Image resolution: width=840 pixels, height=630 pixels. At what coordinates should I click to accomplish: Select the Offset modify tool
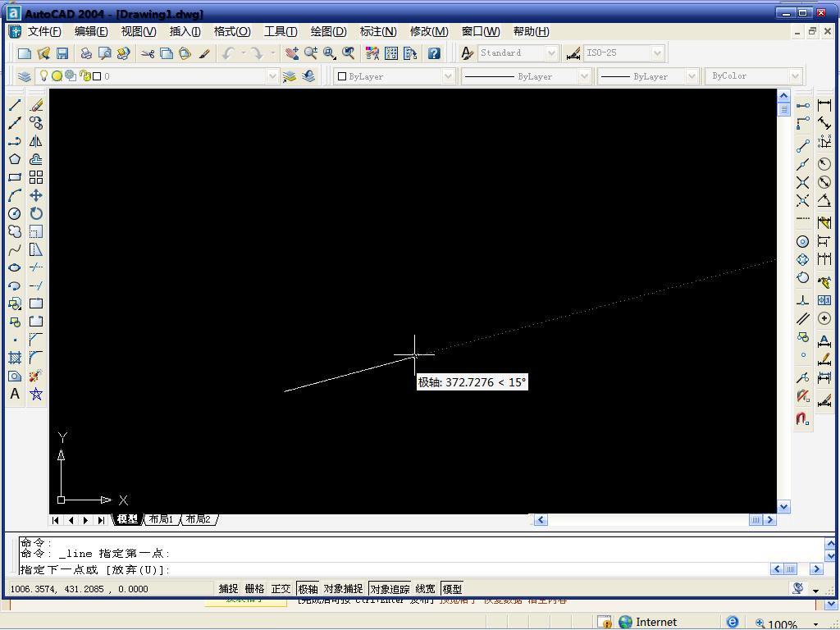(x=36, y=159)
